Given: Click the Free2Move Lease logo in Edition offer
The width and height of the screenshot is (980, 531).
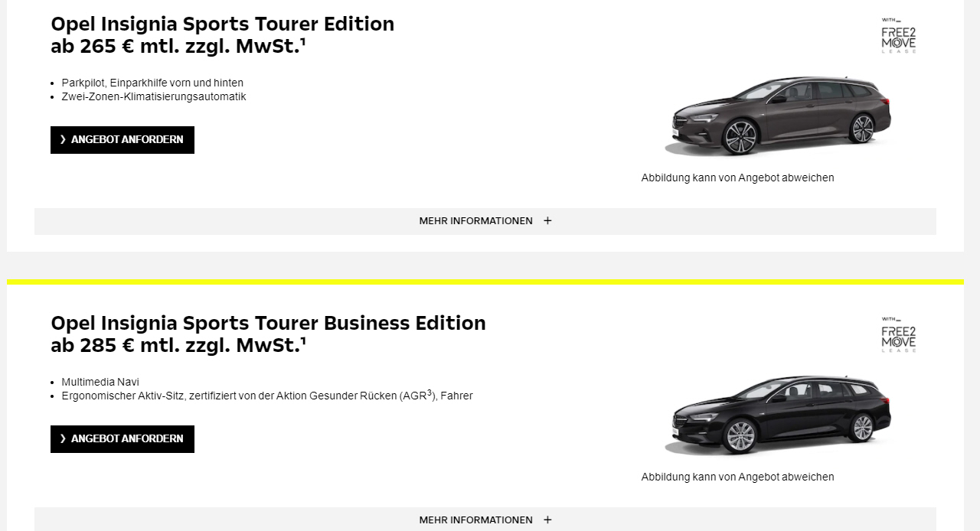Looking at the screenshot, I should pyautogui.click(x=898, y=35).
